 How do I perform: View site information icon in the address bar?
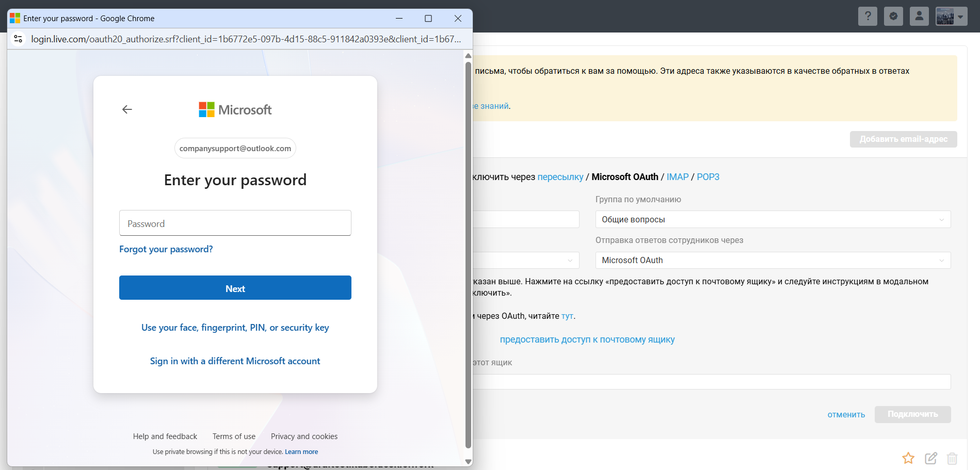(19, 39)
